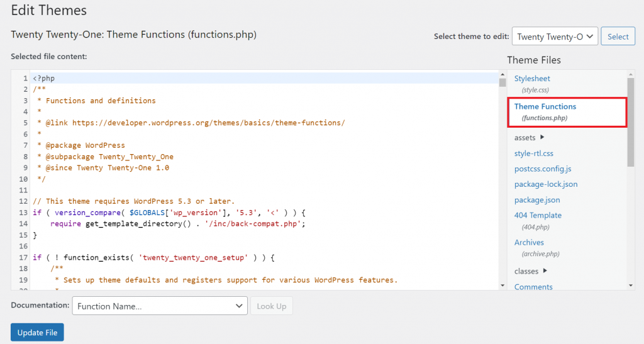Open the Function Name documentation dropdown
This screenshot has height=344, width=644.
coord(160,306)
